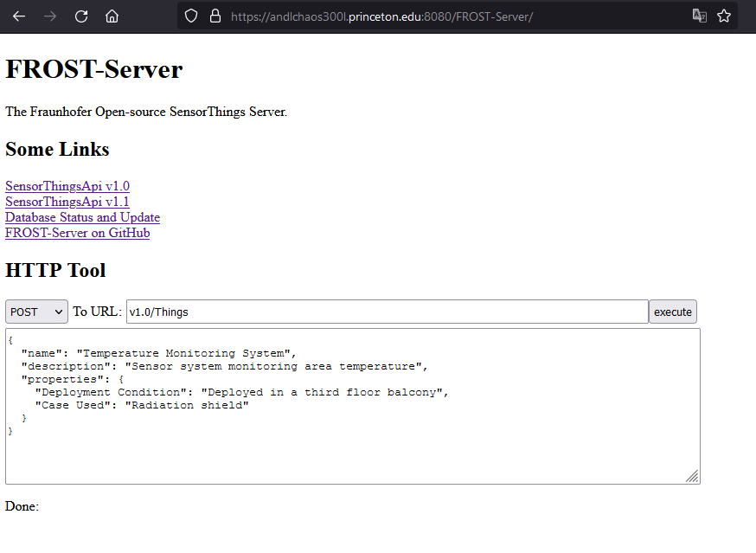
Task: Show site security info via padlock
Action: tap(215, 16)
